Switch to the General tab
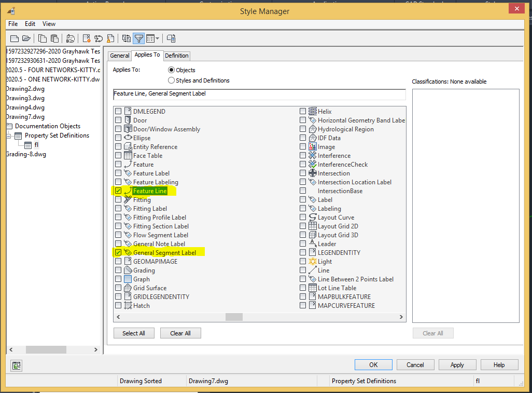532x393 pixels. [119, 56]
